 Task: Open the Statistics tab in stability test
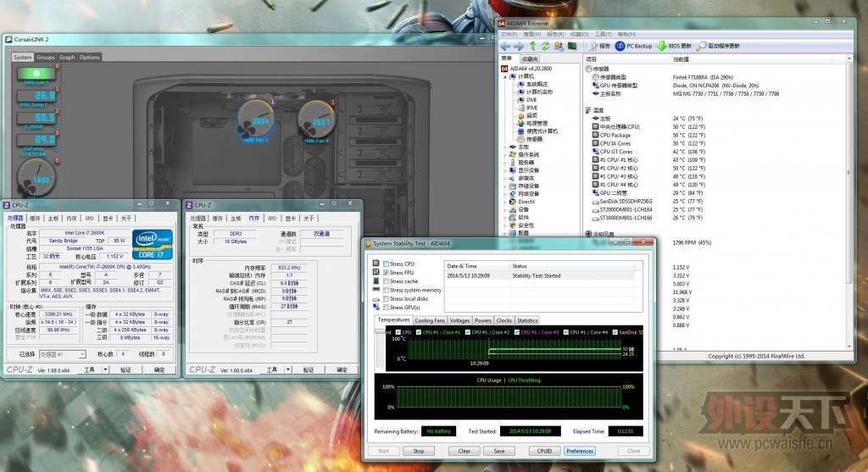[527, 320]
